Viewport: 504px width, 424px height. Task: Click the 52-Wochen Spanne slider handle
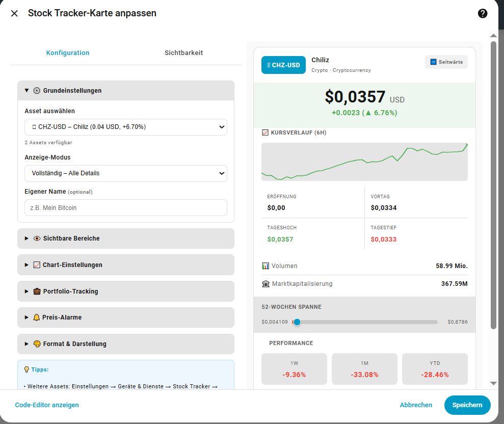[297, 322]
